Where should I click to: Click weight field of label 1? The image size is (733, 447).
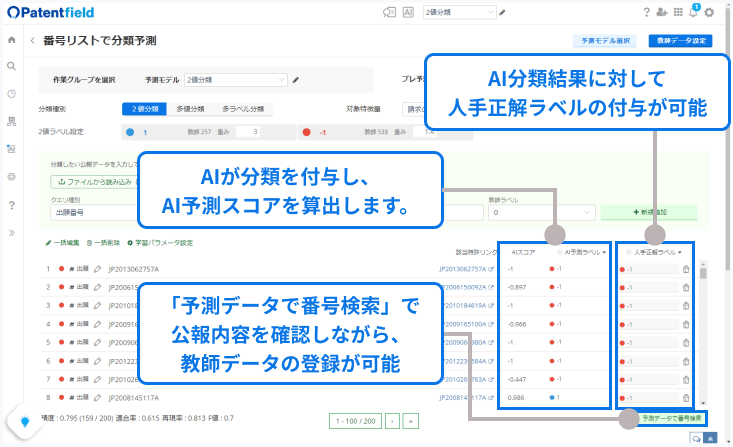[248, 132]
